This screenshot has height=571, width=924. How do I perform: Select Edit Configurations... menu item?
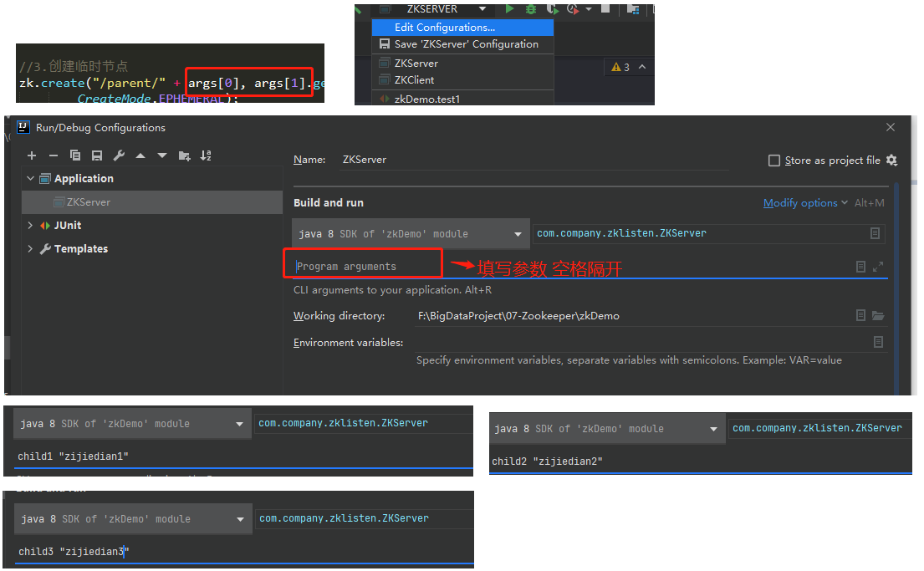462,27
